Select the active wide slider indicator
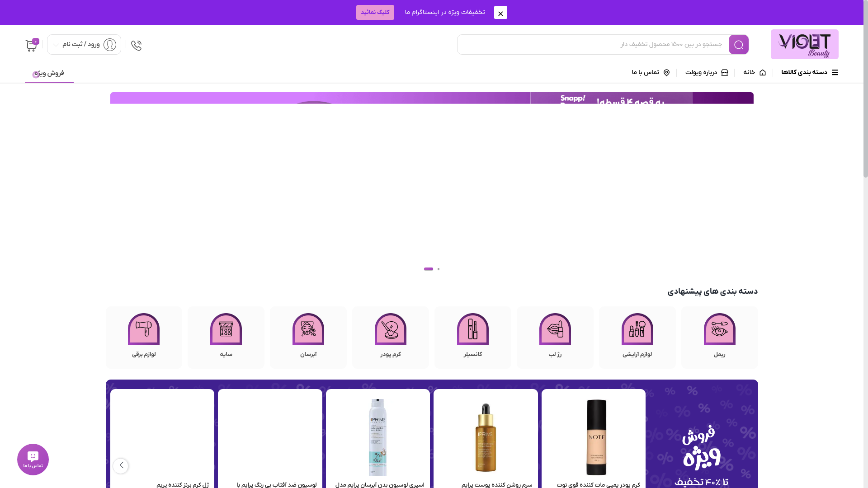 [x=429, y=269]
